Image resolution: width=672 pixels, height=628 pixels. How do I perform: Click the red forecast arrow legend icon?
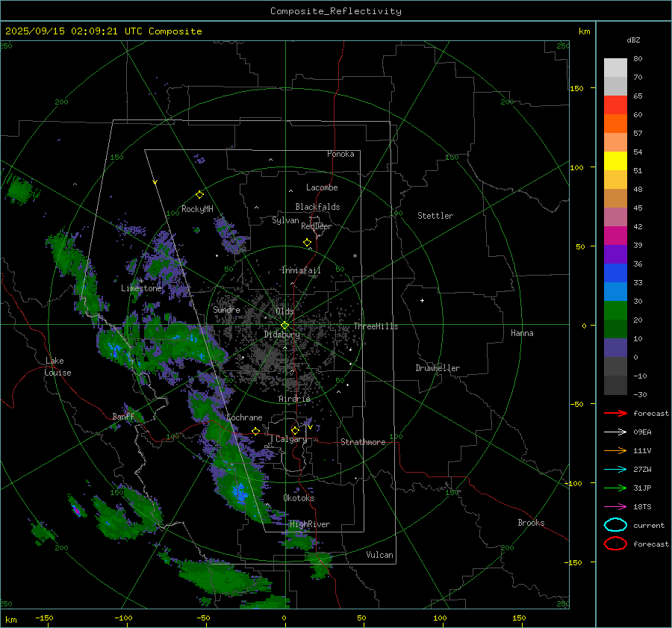coord(615,413)
